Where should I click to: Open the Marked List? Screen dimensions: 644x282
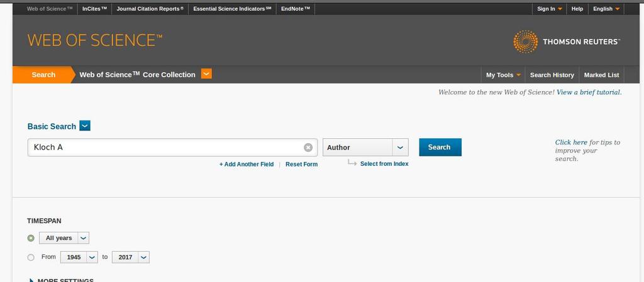(x=601, y=75)
